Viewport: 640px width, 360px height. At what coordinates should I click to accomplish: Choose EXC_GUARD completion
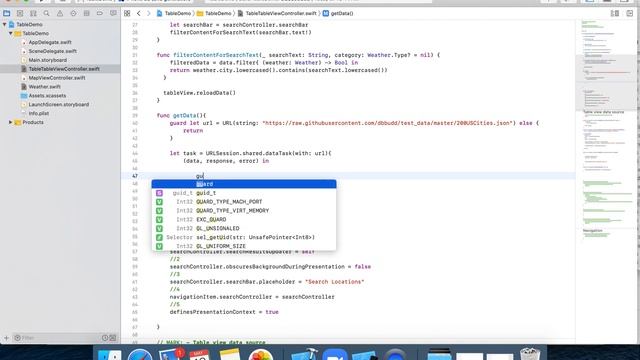point(244,220)
